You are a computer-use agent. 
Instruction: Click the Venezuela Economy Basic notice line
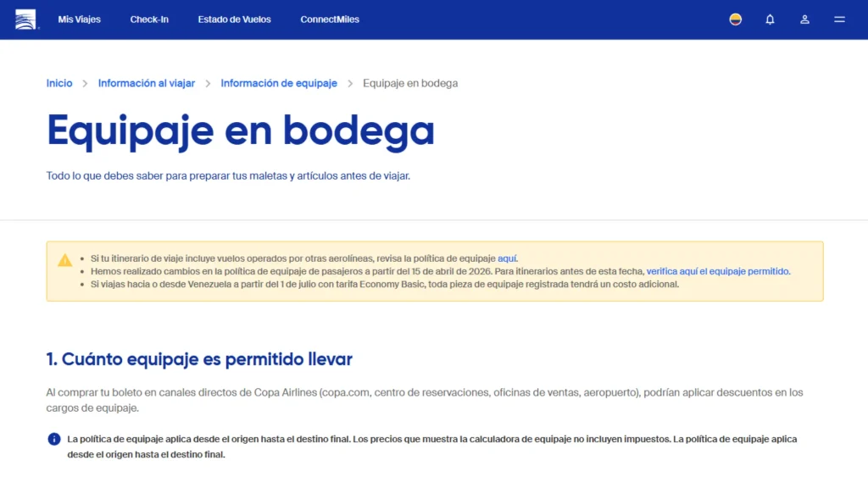385,285
